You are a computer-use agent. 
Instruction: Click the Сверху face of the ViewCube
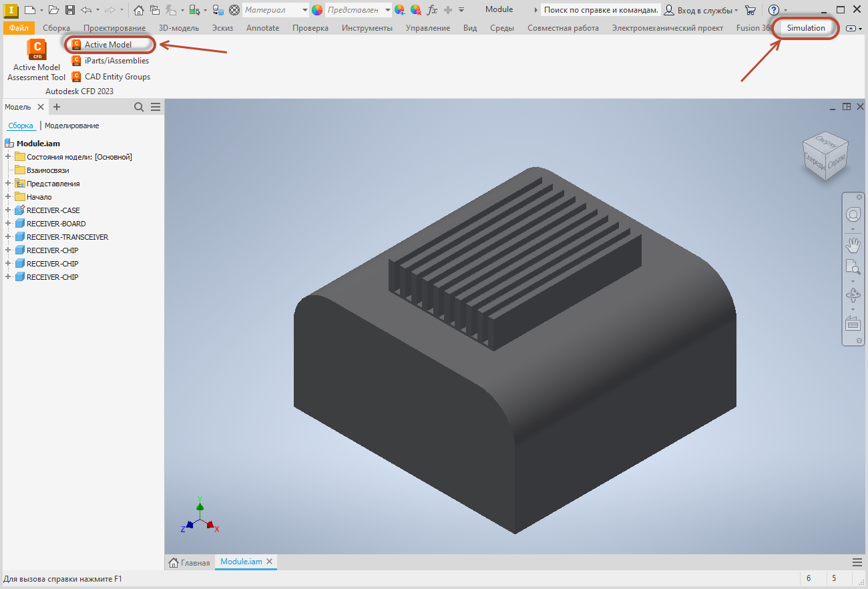pos(826,142)
